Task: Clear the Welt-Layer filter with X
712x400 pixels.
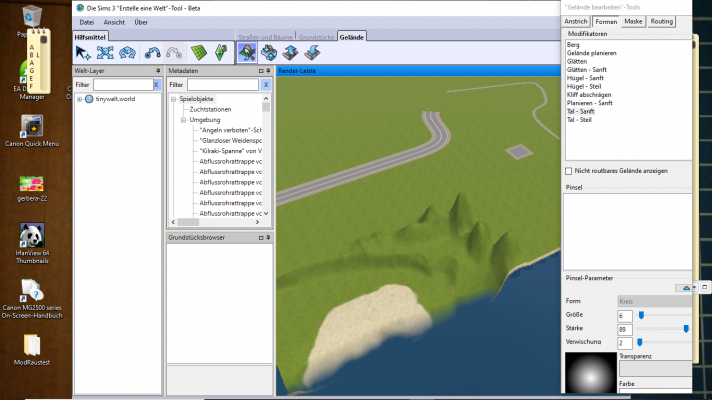Action: click(157, 84)
